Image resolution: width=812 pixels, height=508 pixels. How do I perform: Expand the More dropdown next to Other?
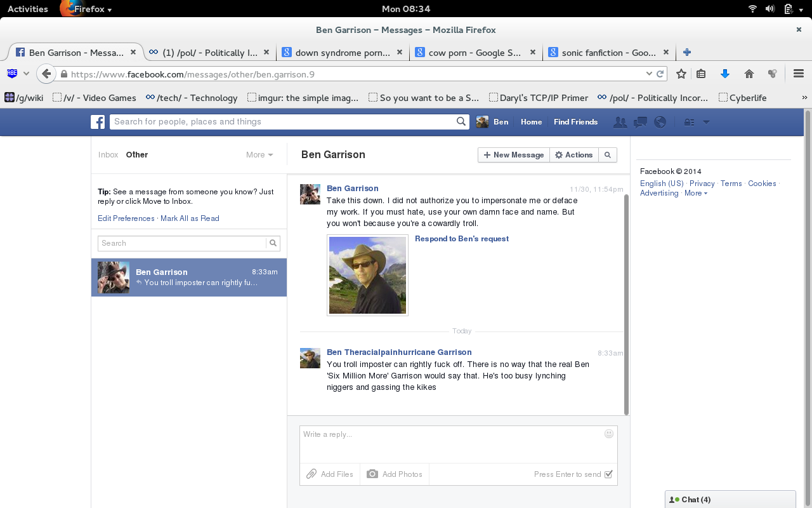click(x=259, y=155)
